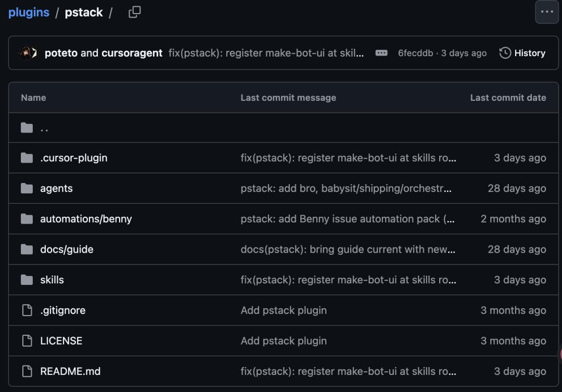Viewport: 562px width, 392px height.
Task: Expand the commit message ellipsis button
Action: pyautogui.click(x=381, y=53)
